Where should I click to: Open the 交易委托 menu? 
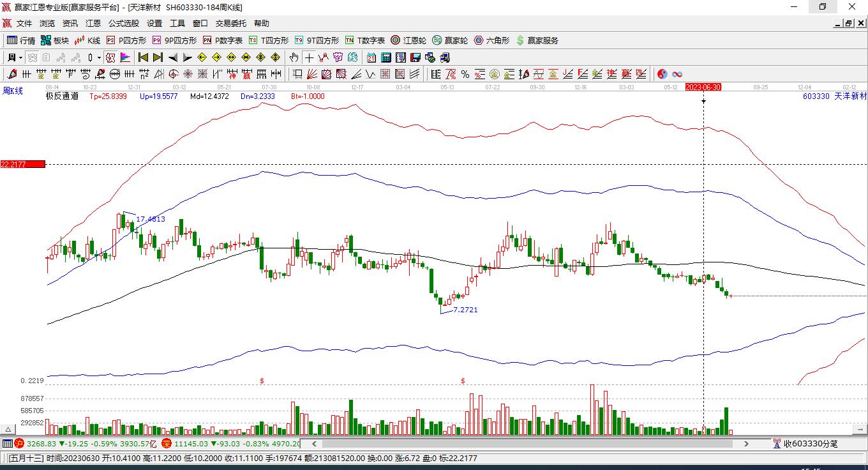point(231,24)
